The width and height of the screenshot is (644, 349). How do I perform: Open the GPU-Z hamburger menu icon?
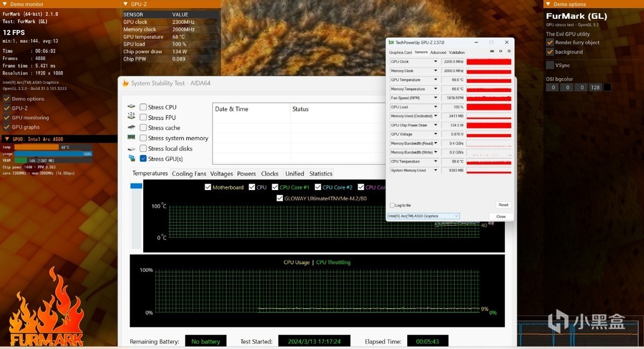click(509, 52)
